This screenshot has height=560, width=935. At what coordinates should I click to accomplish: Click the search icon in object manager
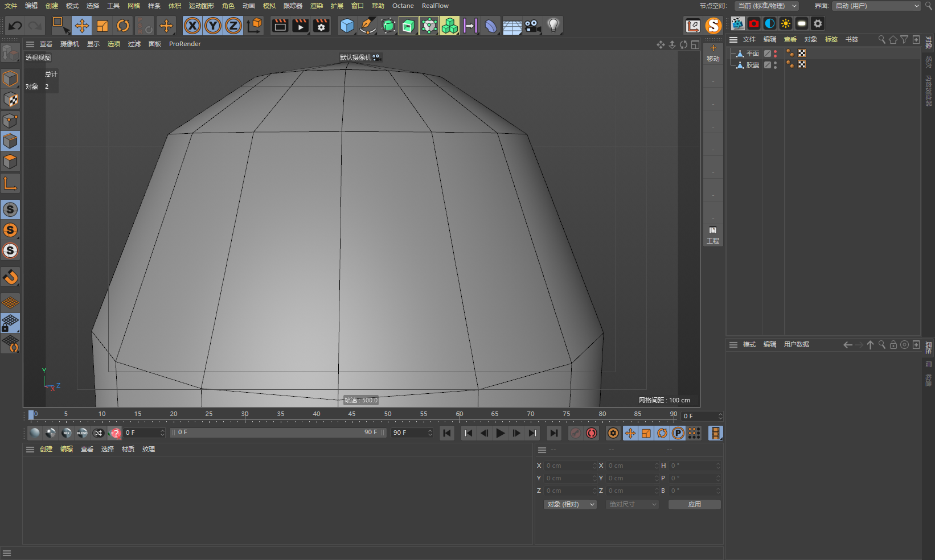pos(881,39)
